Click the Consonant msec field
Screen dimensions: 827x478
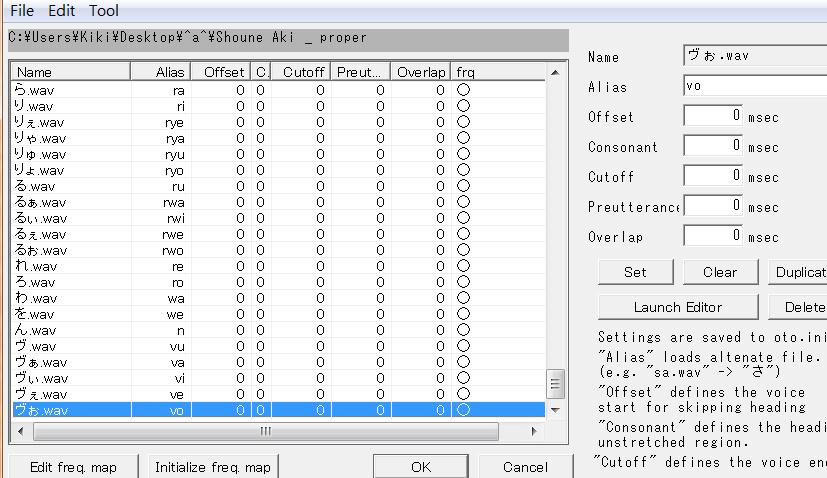click(x=713, y=145)
